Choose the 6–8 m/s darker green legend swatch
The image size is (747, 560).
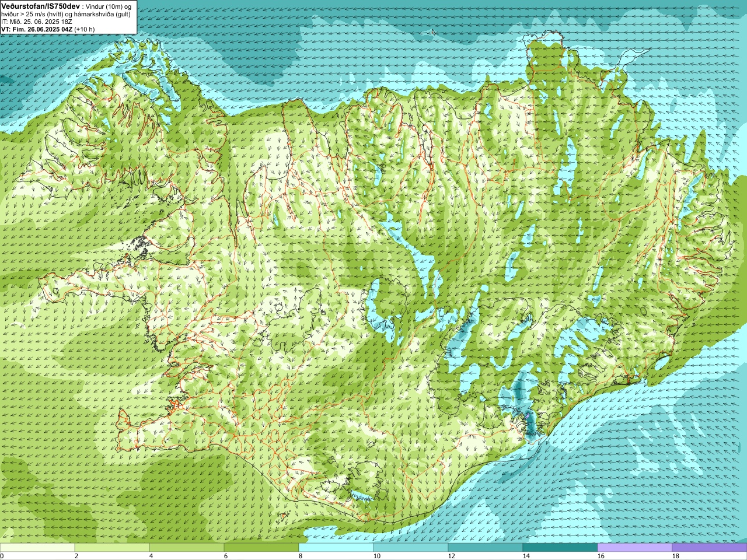click(x=261, y=548)
